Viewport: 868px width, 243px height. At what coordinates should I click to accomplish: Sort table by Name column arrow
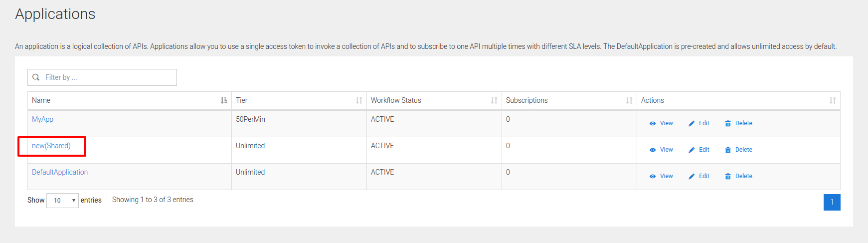(x=224, y=100)
